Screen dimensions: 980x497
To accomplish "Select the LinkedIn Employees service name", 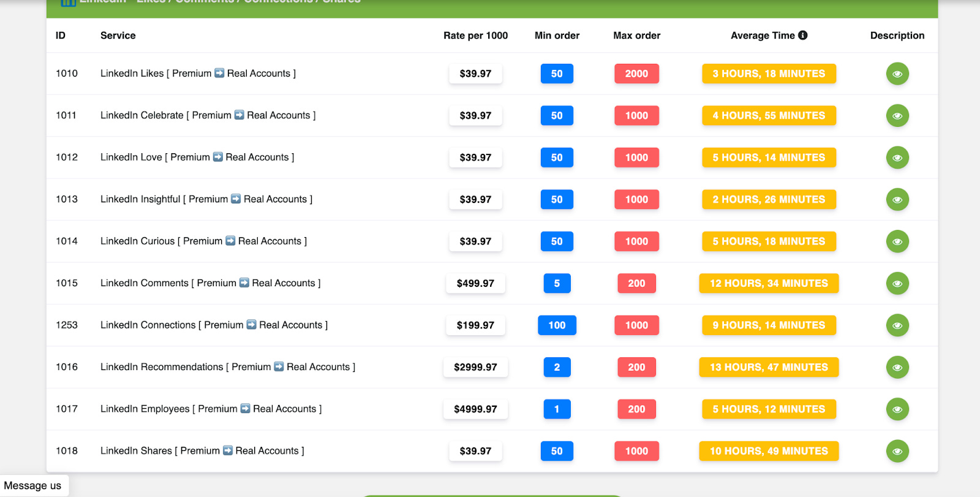I will point(211,409).
